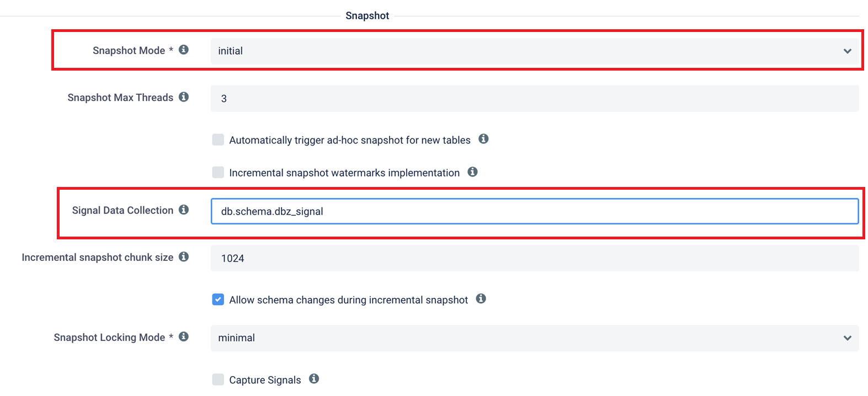Enable automatically trigger ad-hoc snapshot checkbox
Viewport: 868px width, 396px height.
[218, 140]
